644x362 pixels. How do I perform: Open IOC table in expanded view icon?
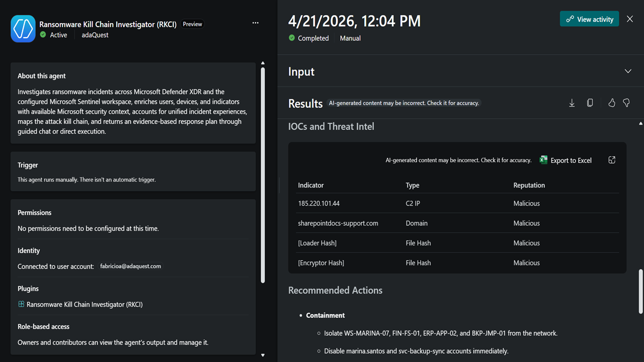612,160
